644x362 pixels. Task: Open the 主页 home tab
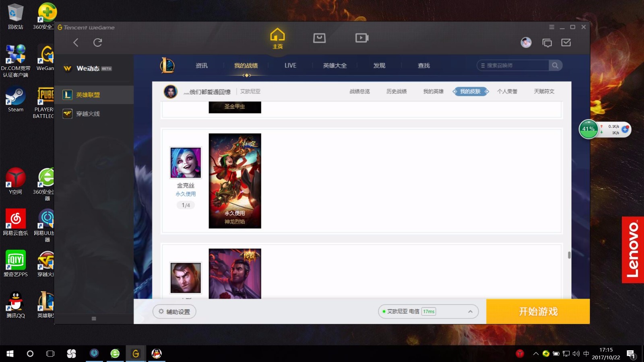tap(277, 39)
